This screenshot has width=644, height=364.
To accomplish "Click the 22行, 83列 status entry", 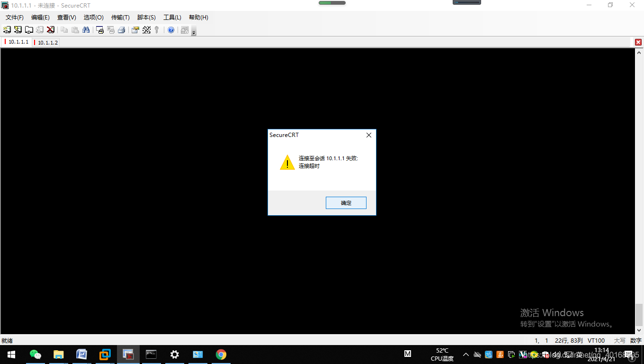I will pos(569,341).
